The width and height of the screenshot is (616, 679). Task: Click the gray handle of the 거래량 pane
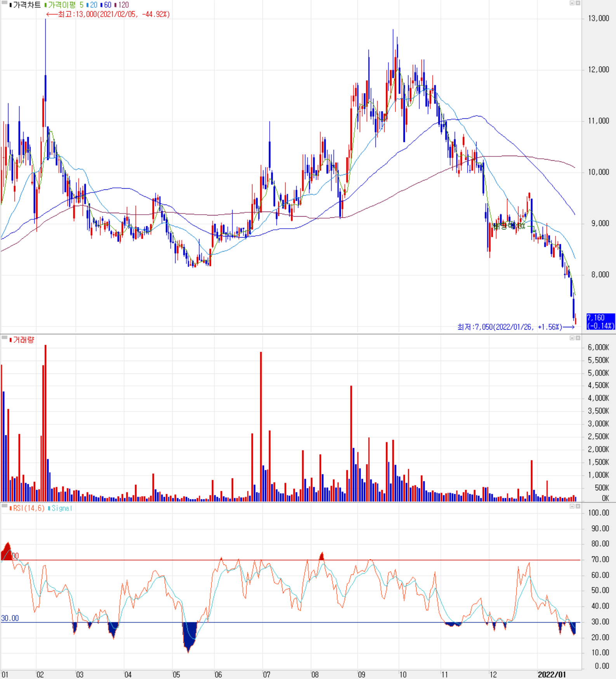4,338
